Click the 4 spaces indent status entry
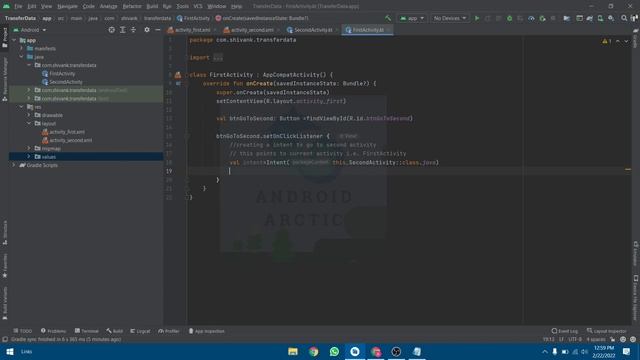 (596, 339)
